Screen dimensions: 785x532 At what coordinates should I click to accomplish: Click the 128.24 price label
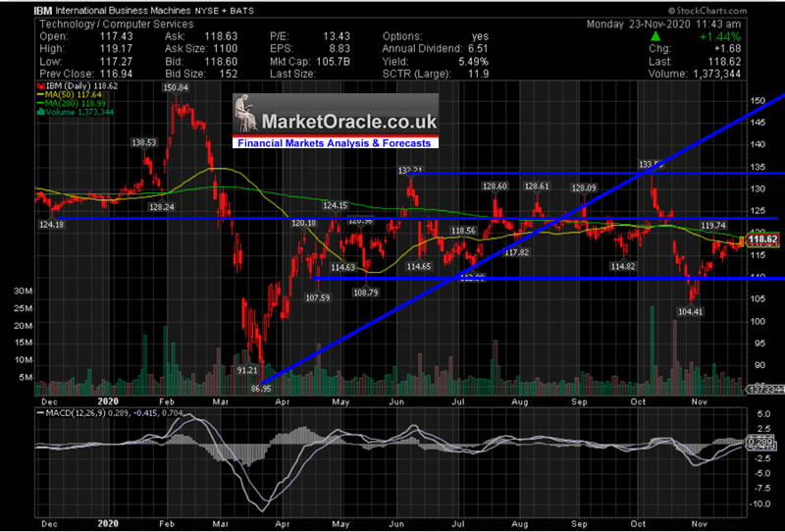click(x=162, y=207)
